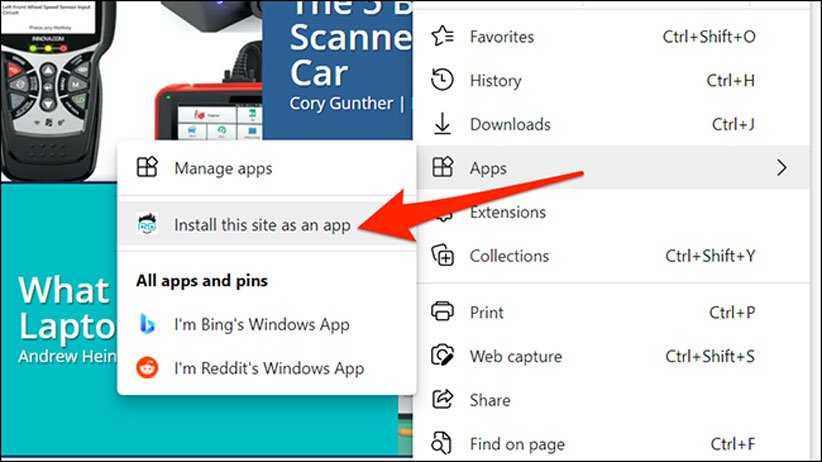
Task: Click the Share icon in menu
Action: coord(442,400)
